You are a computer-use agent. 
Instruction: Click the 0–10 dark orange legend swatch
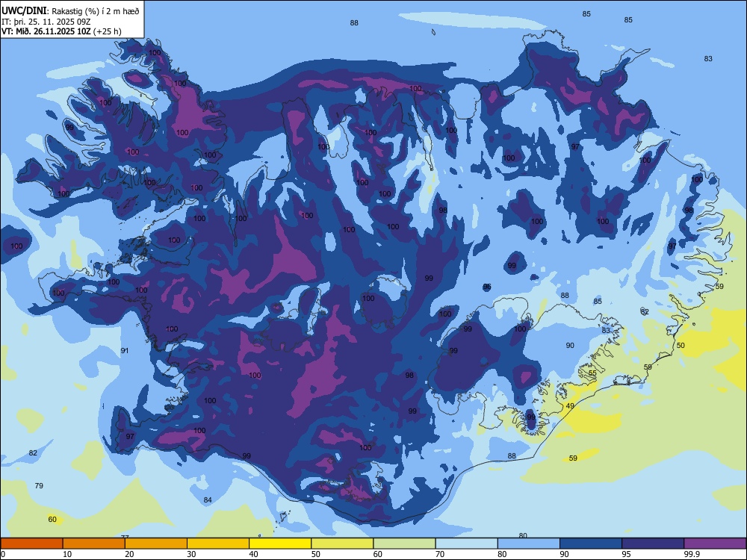[x=31, y=544]
